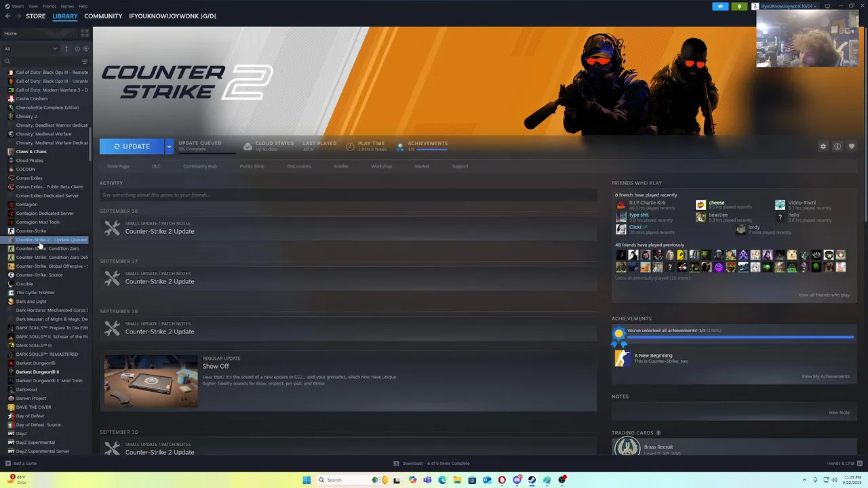Open the Games menu

68,6
